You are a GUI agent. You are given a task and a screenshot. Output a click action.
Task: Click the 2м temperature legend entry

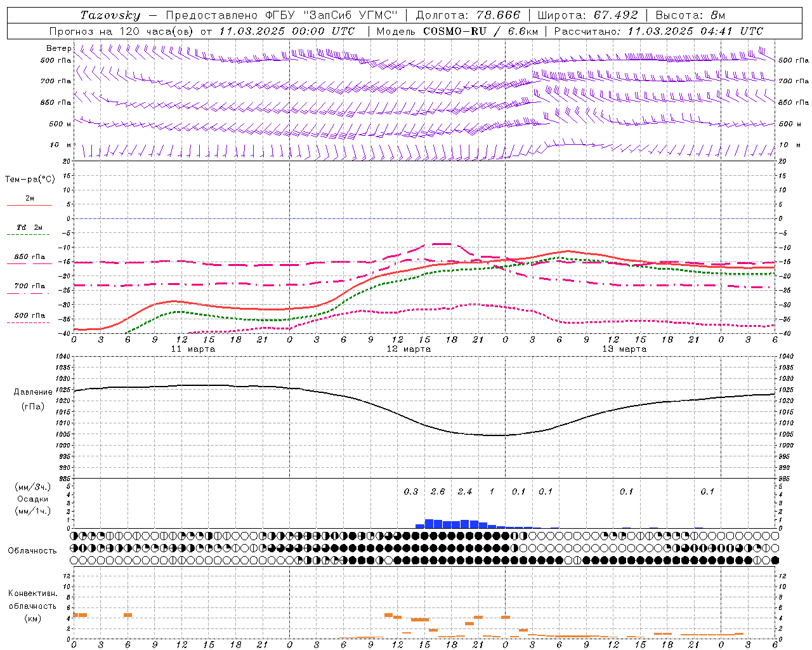pos(30,199)
